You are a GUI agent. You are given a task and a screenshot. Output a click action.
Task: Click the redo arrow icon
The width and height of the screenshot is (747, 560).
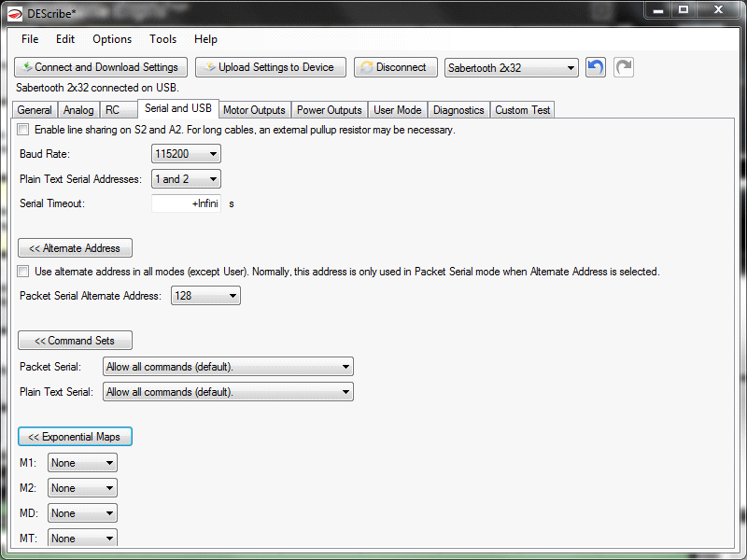(624, 67)
